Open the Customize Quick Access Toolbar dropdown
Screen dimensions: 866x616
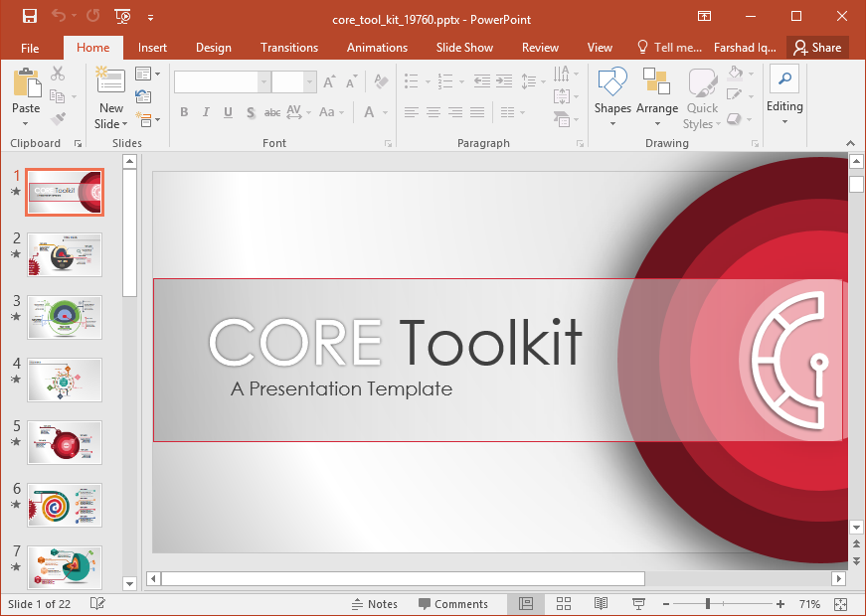tap(150, 17)
